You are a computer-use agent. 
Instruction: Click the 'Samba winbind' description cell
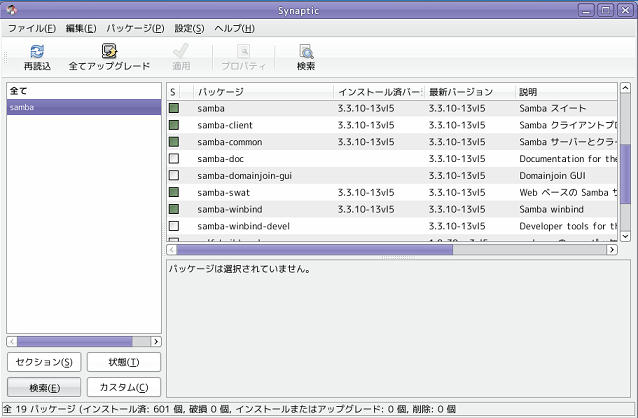551,209
